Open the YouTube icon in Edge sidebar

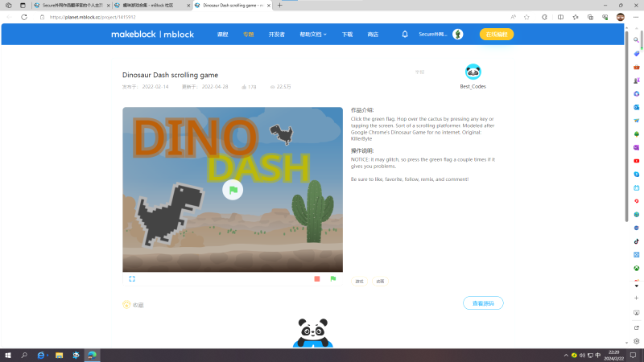636,161
